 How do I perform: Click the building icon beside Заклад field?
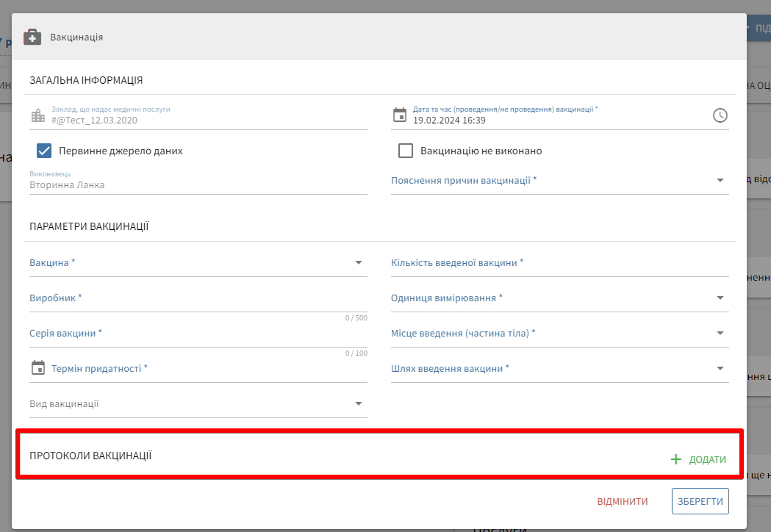[38, 115]
